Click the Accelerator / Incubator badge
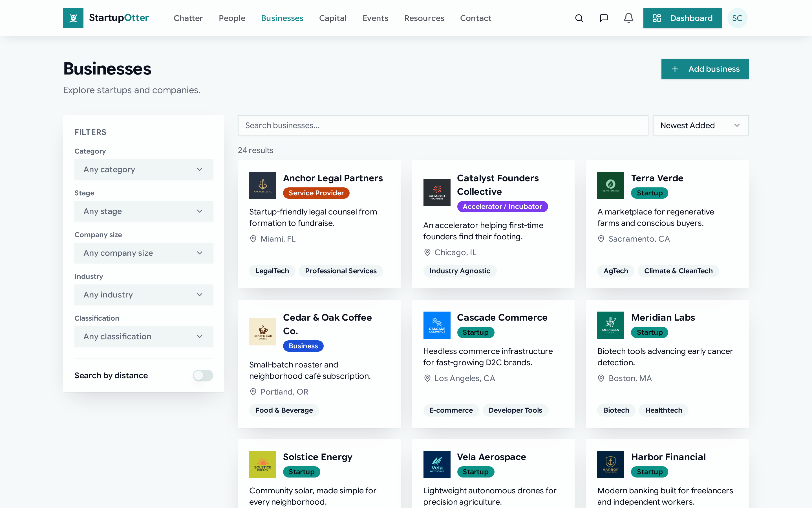Screen dimensions: 812x508 coord(502,207)
